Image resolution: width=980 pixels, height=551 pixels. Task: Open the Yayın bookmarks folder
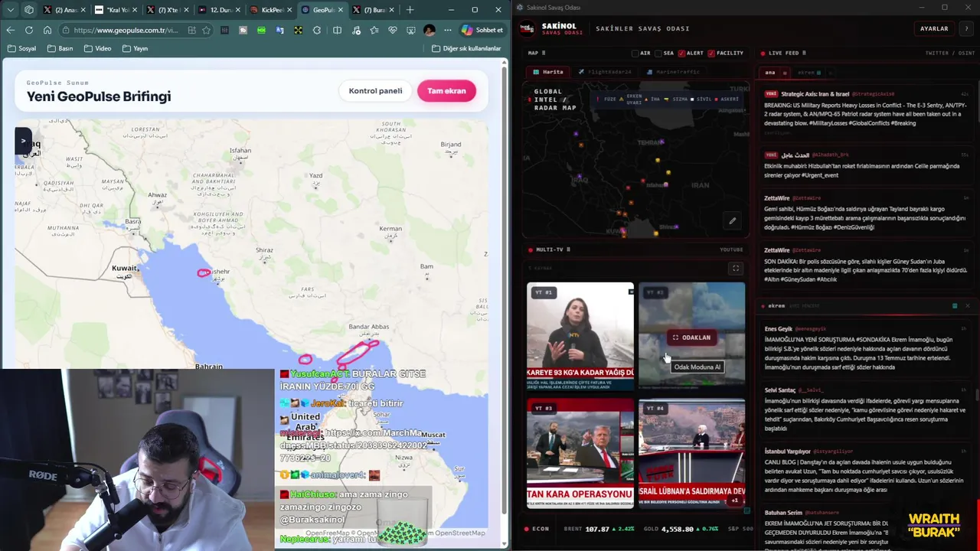(135, 48)
